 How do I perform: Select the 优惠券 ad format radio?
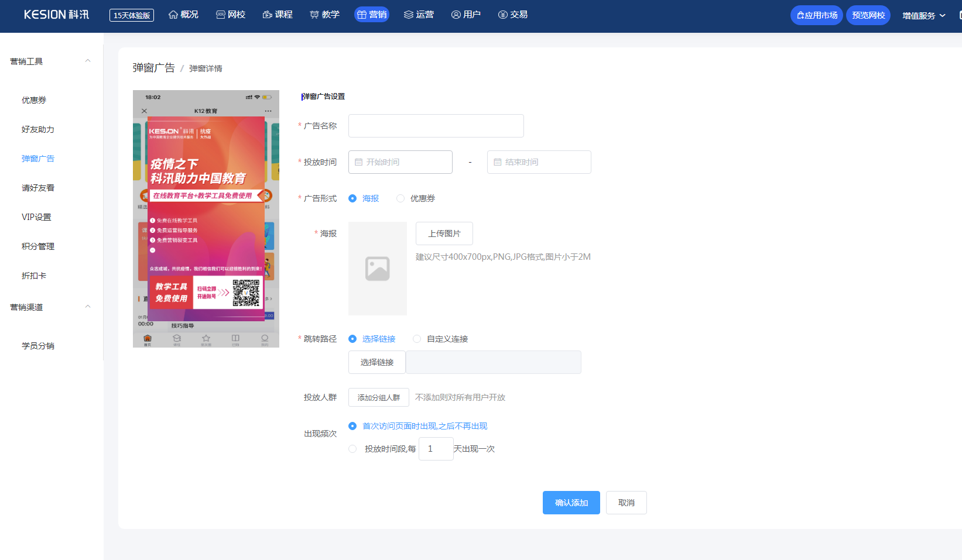point(400,198)
